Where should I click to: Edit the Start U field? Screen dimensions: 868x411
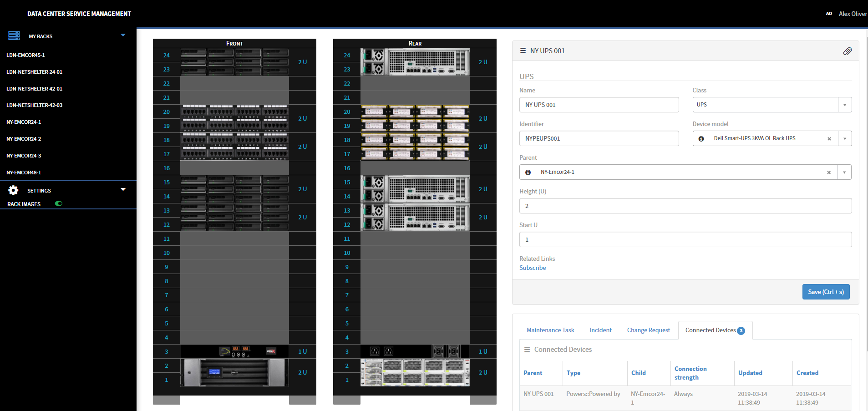pyautogui.click(x=685, y=239)
